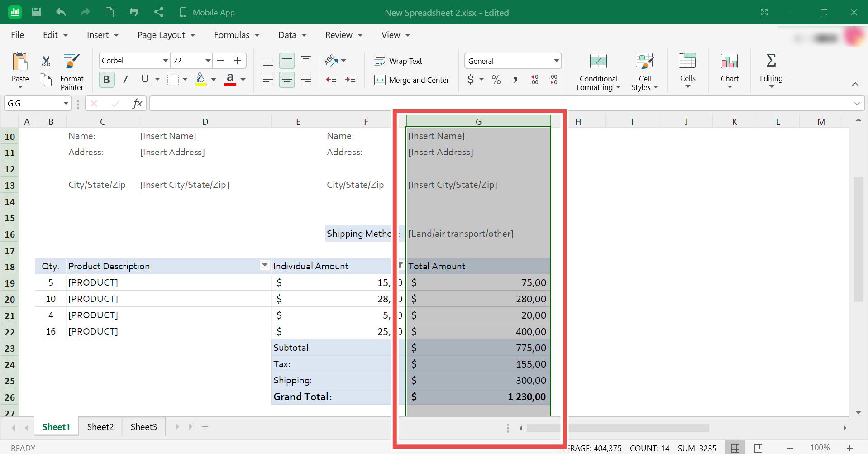The width and height of the screenshot is (868, 454).
Task: Open the File menu
Action: (18, 35)
